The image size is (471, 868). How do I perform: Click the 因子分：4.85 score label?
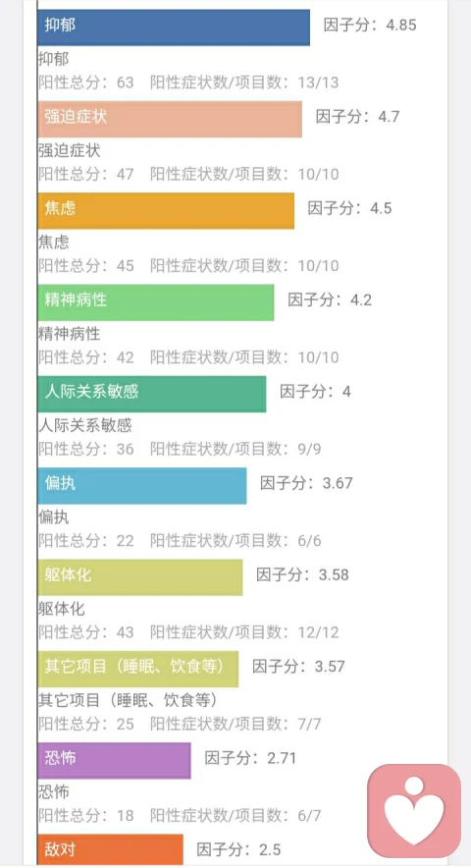[370, 25]
